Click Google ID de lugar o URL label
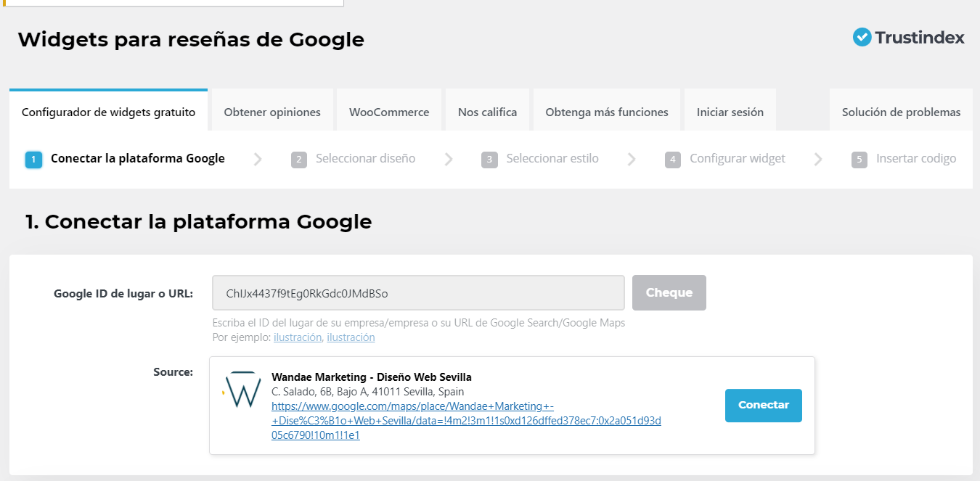The height and width of the screenshot is (481, 980). 123,294
